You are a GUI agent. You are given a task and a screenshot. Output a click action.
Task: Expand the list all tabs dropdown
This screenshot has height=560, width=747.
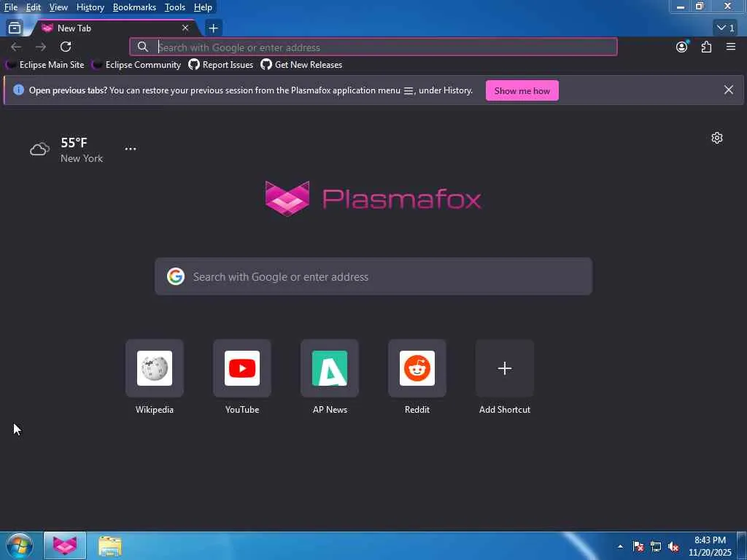(x=726, y=28)
